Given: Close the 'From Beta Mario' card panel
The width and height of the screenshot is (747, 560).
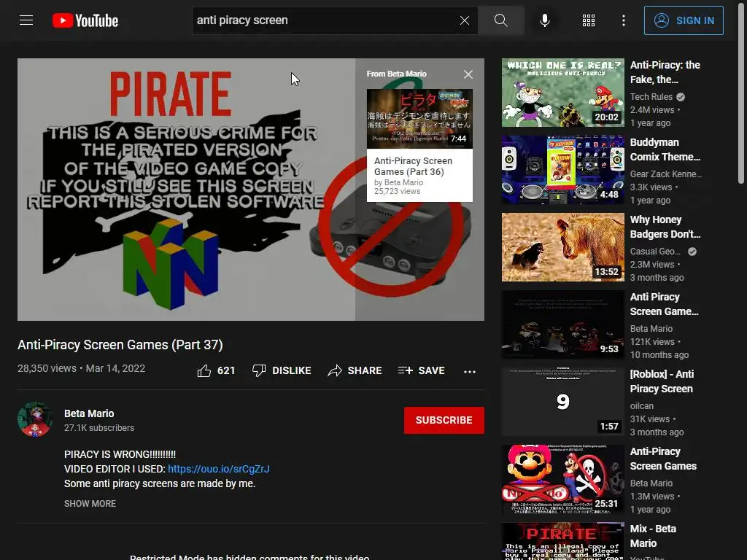Looking at the screenshot, I should pos(468,74).
